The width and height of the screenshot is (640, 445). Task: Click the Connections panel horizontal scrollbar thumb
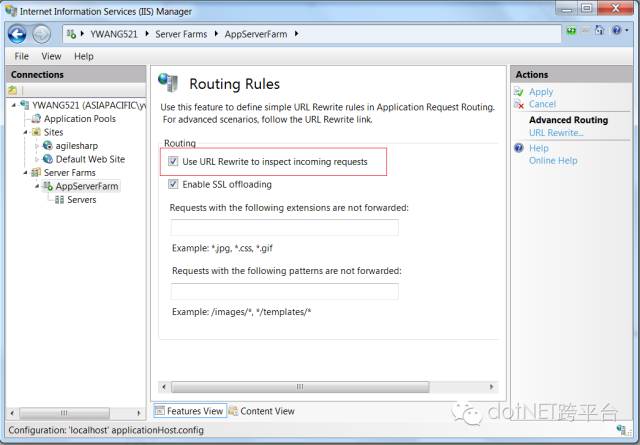(64, 413)
